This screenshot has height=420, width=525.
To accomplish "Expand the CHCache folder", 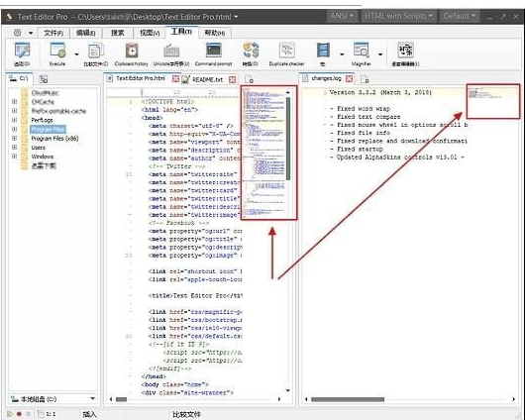I will [15, 101].
